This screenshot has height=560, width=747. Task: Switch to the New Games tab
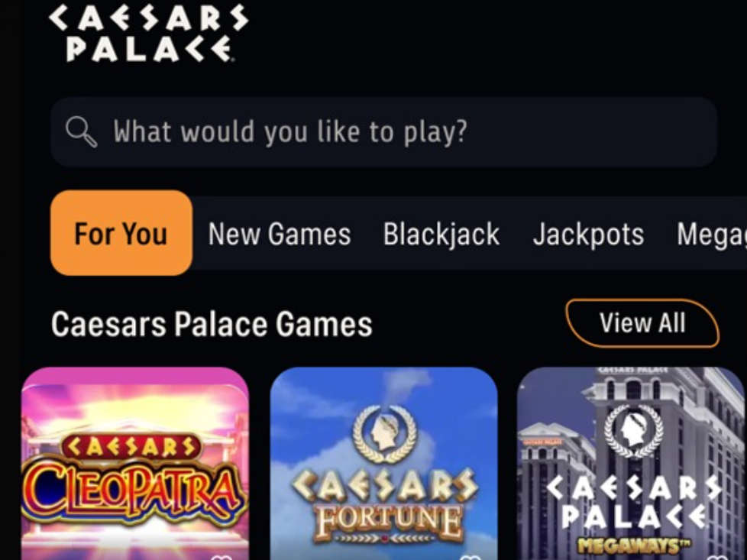279,234
